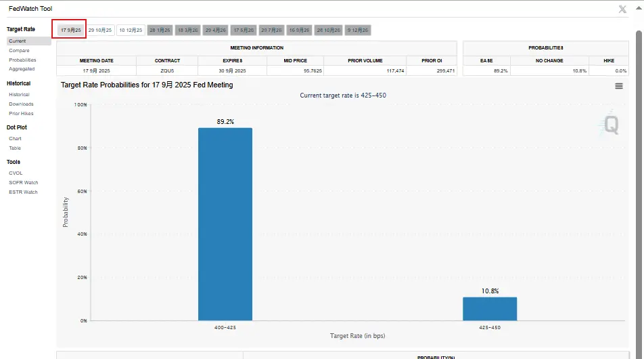Open Downloads in the sidebar
644x359 pixels.
click(x=22, y=104)
